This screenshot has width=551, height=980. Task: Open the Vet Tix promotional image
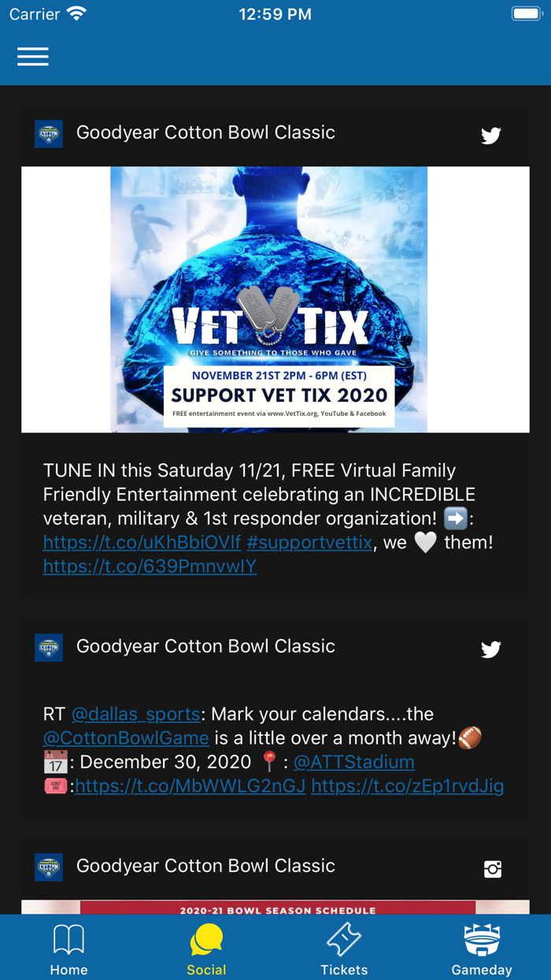click(275, 299)
